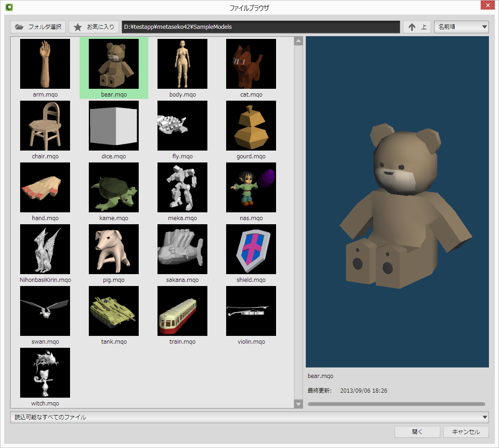Click the folder path input field
Screen dimensions: 499x448
[x=260, y=27]
